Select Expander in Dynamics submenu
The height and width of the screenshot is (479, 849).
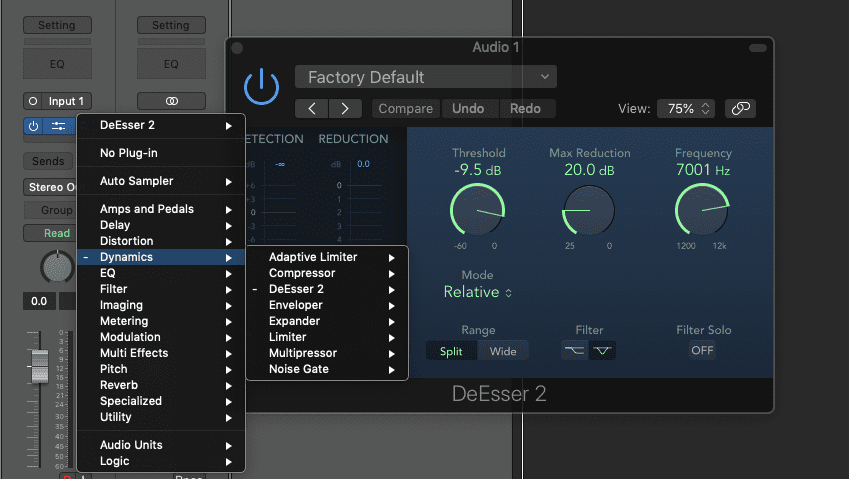[327, 321]
